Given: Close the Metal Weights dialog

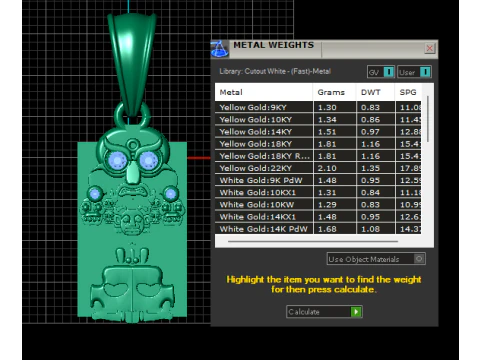Looking at the screenshot, I should [x=430, y=48].
